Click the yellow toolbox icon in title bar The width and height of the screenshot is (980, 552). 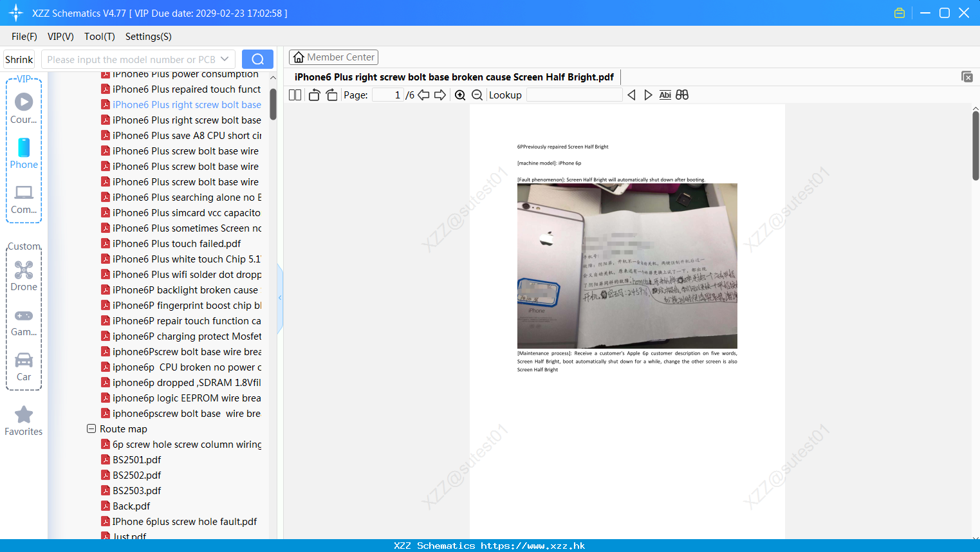900,13
